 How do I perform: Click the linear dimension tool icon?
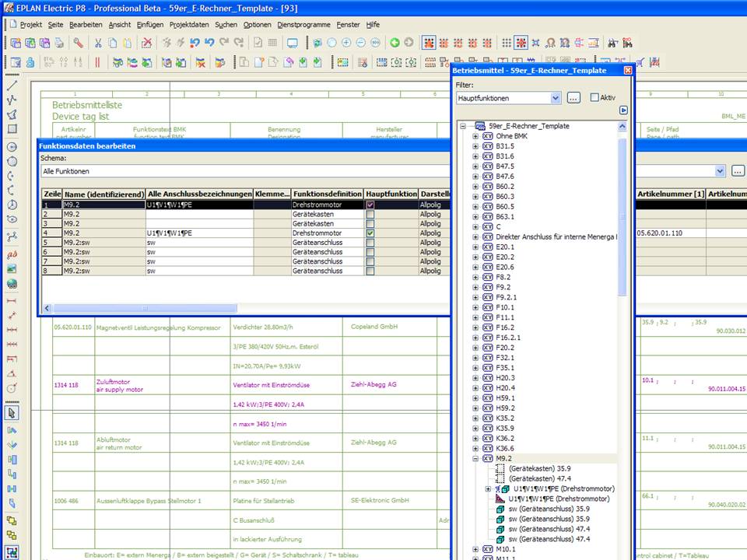point(12,301)
